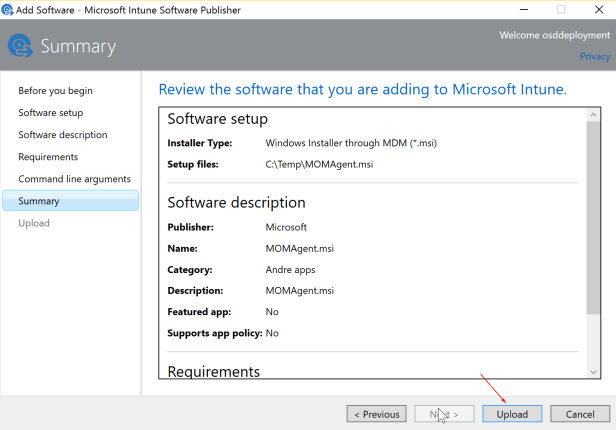The image size is (616, 430).
Task: Click the Software description section heading
Action: coord(236,203)
